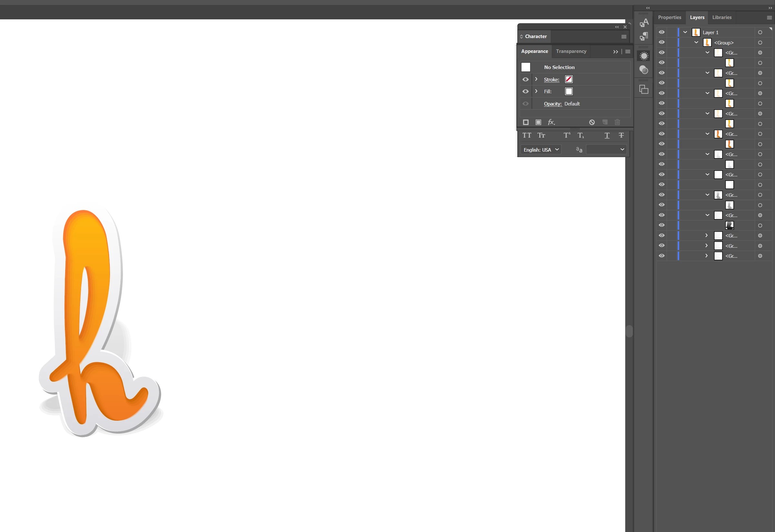Toggle visibility of Layer 1
The height and width of the screenshot is (532, 775).
pyautogui.click(x=662, y=32)
